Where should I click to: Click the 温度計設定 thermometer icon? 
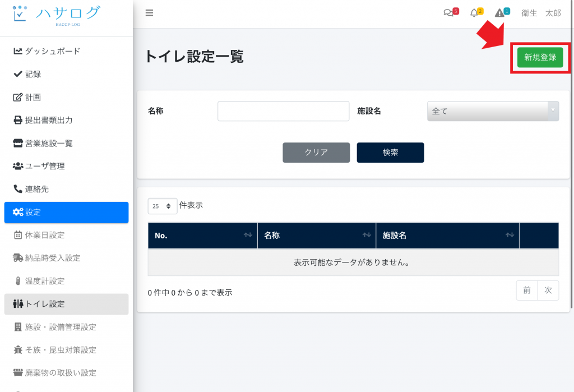18,281
